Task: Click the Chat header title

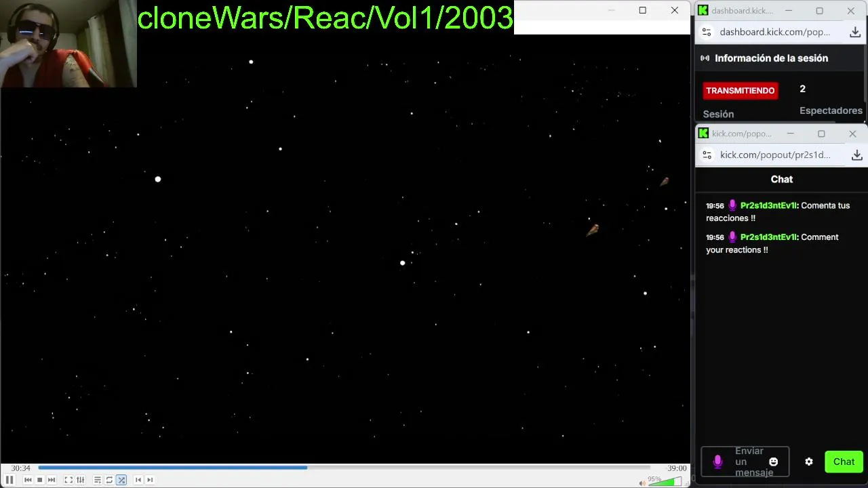Action: point(782,179)
